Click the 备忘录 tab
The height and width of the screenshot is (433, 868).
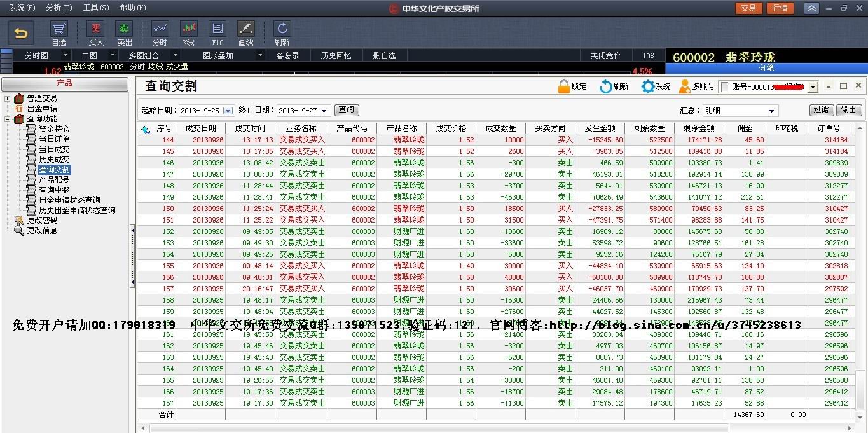287,55
